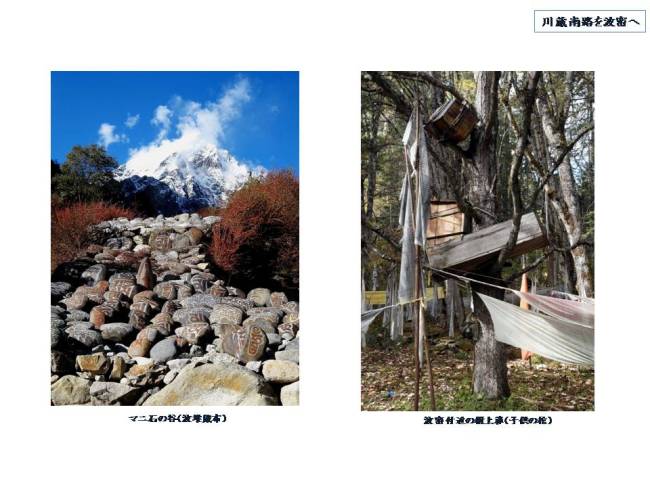650x487 pixels.
Task: Click the 波密付近 caption under right photo
Action: pyautogui.click(x=488, y=420)
